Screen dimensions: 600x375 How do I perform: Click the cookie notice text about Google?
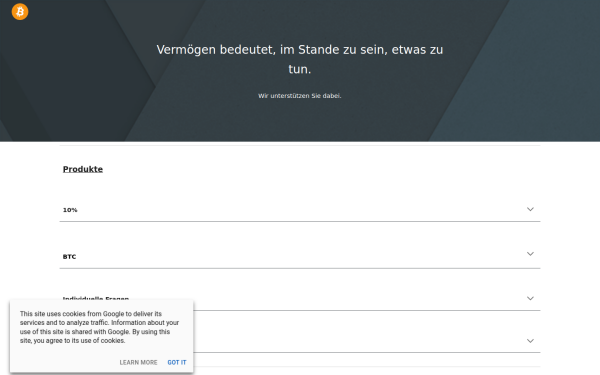pyautogui.click(x=99, y=327)
